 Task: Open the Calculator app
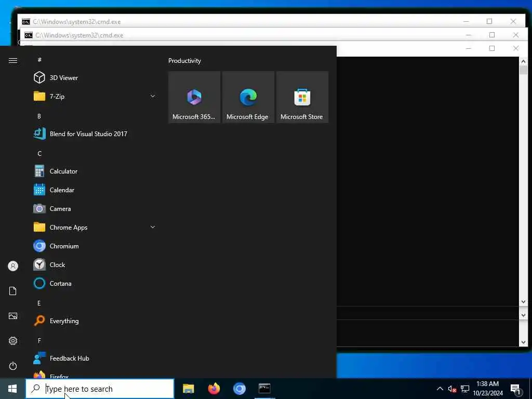tap(95, 171)
